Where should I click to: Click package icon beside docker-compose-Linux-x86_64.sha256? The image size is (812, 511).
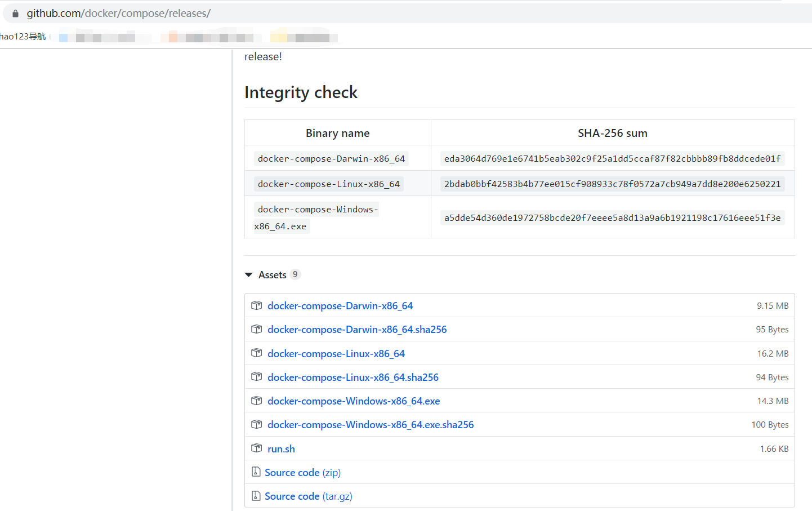click(257, 377)
